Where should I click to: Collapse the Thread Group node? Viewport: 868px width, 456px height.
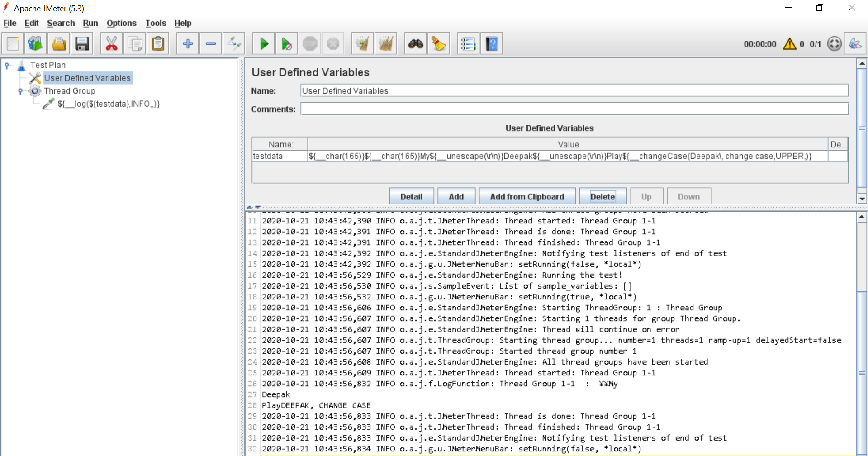(20, 91)
